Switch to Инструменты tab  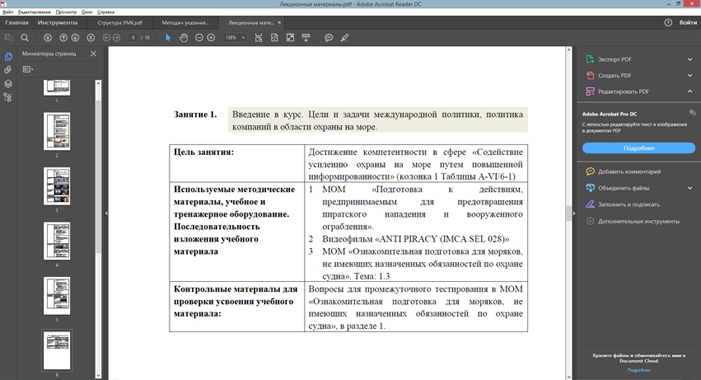click(x=57, y=22)
